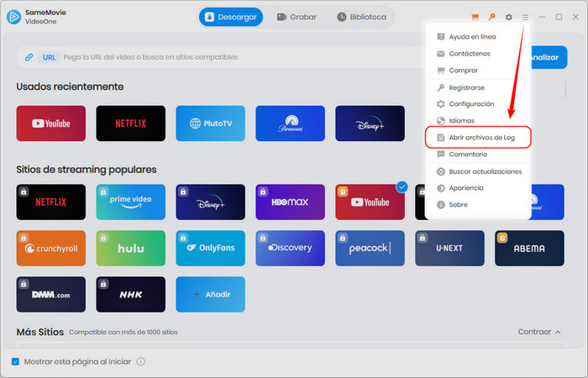Click the Sitios de streaming populares heading
This screenshot has width=588, height=378.
point(87,170)
